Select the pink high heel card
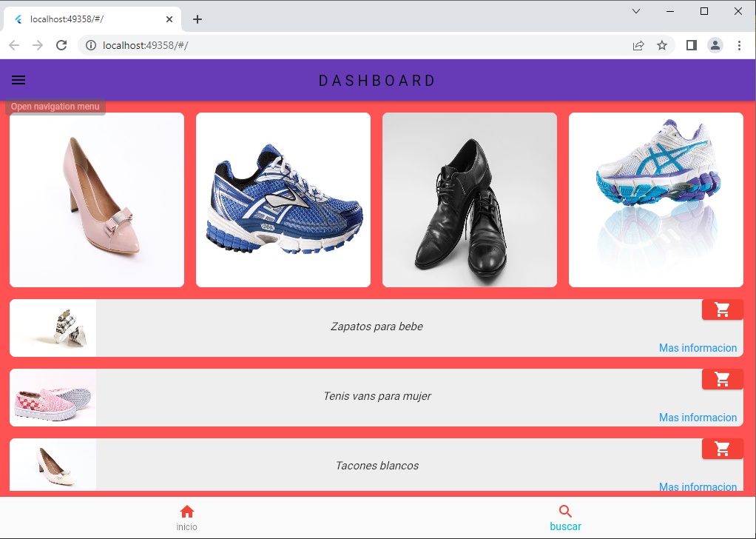Screen dimensions: 756x539 click(x=97, y=200)
